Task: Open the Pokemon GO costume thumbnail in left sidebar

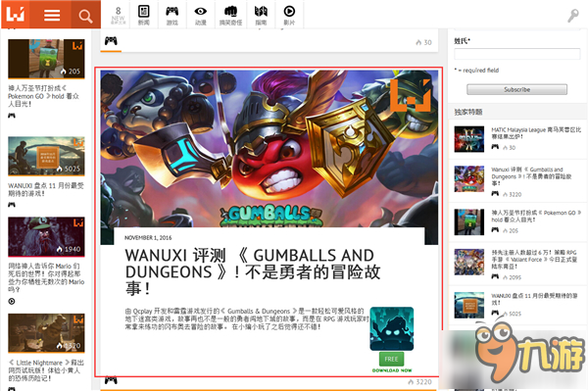Action: (46, 59)
